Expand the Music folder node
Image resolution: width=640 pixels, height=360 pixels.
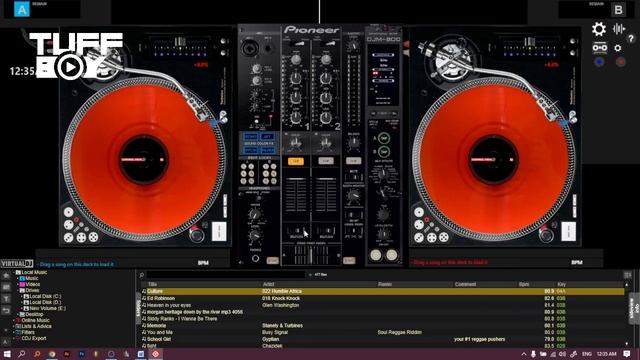point(17,278)
